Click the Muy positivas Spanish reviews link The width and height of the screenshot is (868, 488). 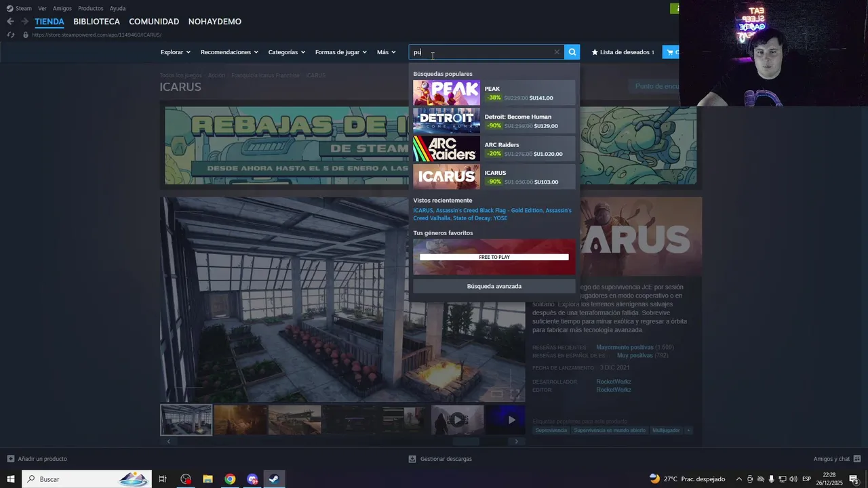[x=634, y=355]
